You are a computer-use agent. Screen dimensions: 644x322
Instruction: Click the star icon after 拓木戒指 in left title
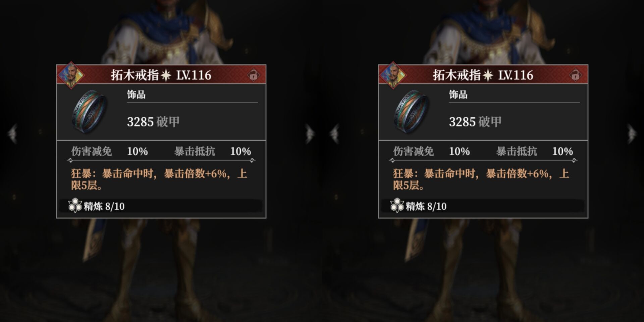coord(166,75)
